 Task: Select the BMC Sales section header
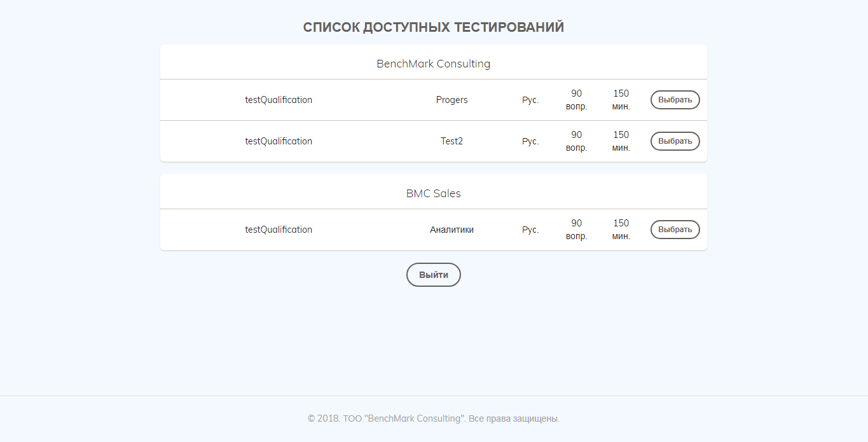434,193
